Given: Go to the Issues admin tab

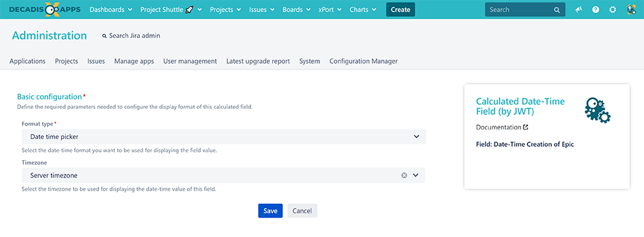Looking at the screenshot, I should pos(96,61).
